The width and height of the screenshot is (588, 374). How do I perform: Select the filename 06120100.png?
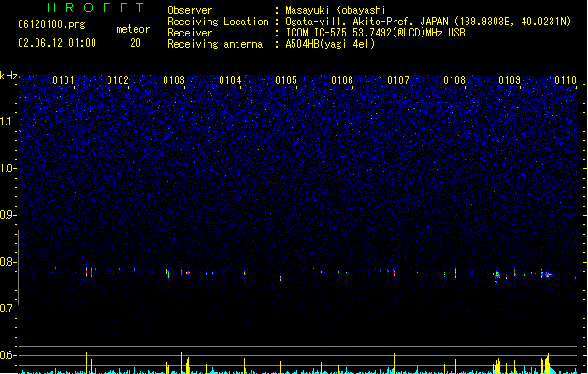pos(51,24)
